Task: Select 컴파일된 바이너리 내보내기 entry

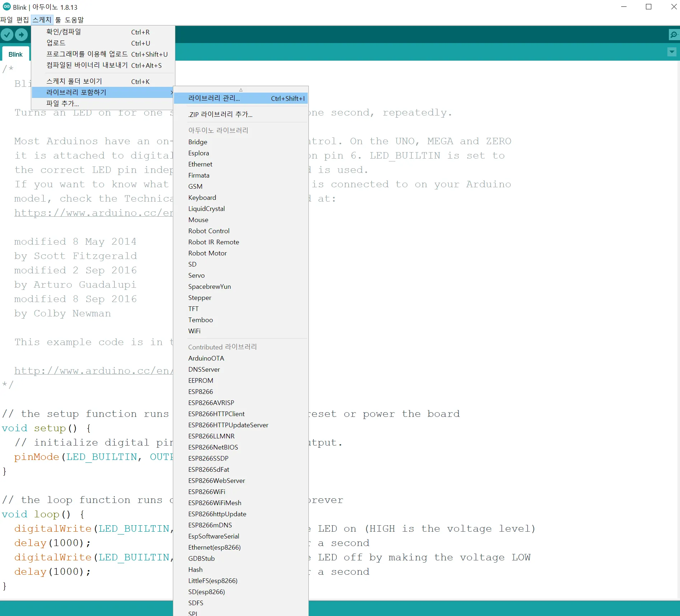Action: [x=87, y=65]
